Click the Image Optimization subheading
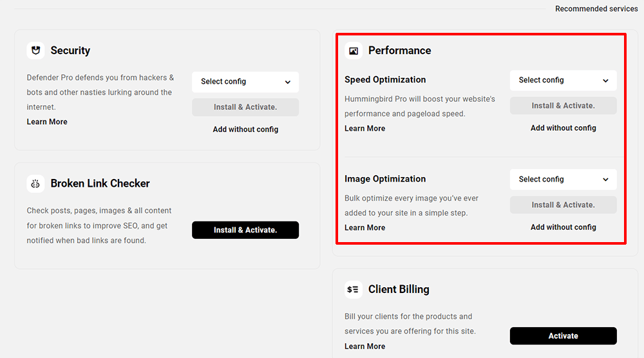644x358 pixels. point(385,179)
